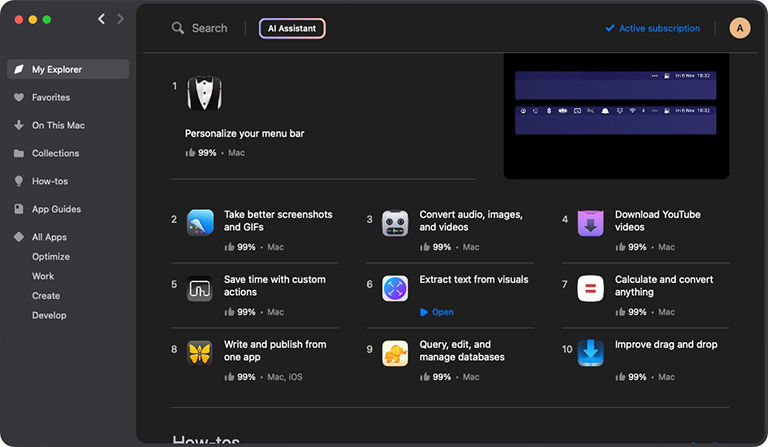The height and width of the screenshot is (447, 768).
Task: Click the screenshot app icon in item 2
Action: click(200, 223)
